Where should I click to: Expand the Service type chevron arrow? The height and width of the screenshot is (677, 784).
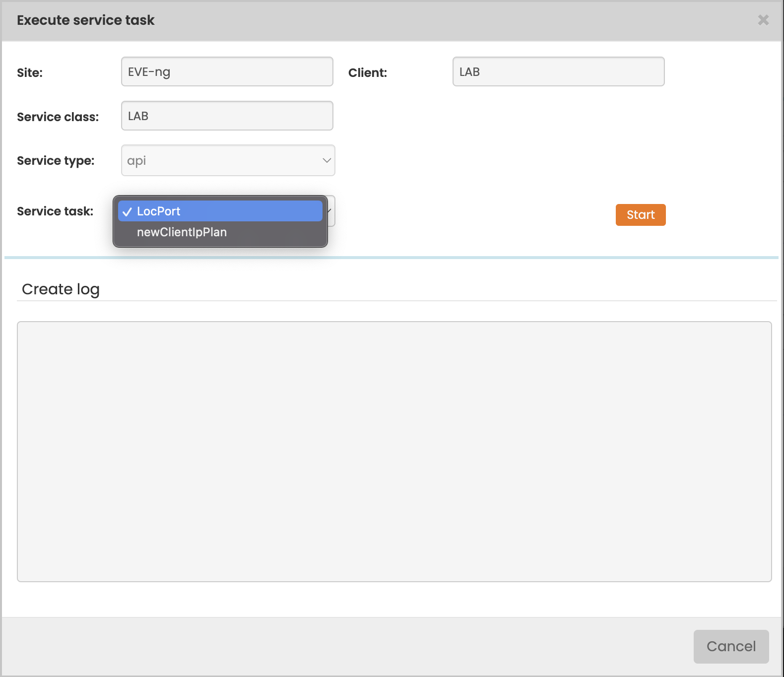click(327, 160)
